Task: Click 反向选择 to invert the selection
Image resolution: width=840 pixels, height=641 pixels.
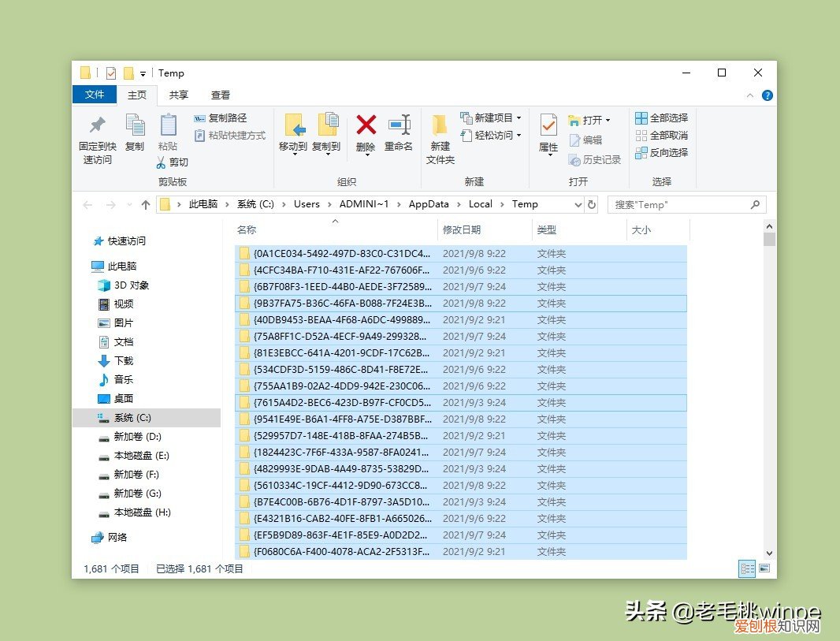Action: tap(663, 153)
